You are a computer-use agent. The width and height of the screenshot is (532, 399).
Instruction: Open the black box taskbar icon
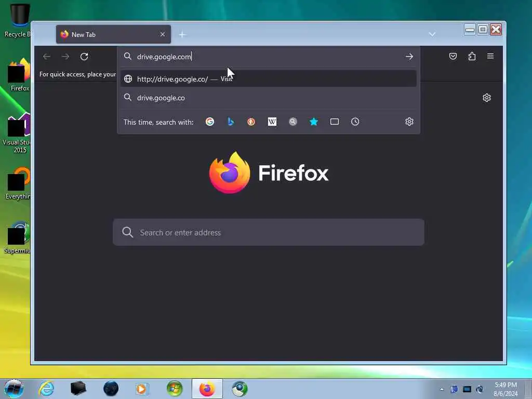[78, 389]
